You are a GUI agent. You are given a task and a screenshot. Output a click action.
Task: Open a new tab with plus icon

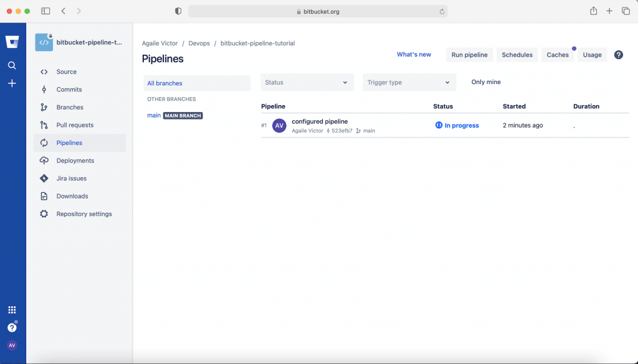point(609,11)
